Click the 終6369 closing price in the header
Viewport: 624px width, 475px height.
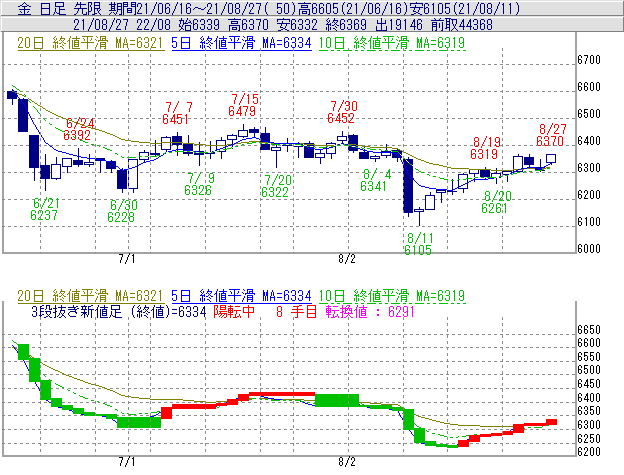point(346,25)
